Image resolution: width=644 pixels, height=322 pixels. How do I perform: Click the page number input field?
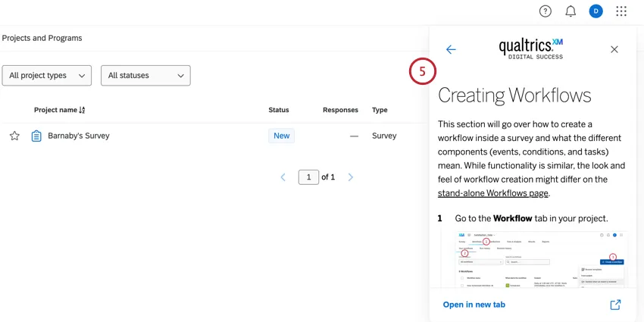point(308,177)
